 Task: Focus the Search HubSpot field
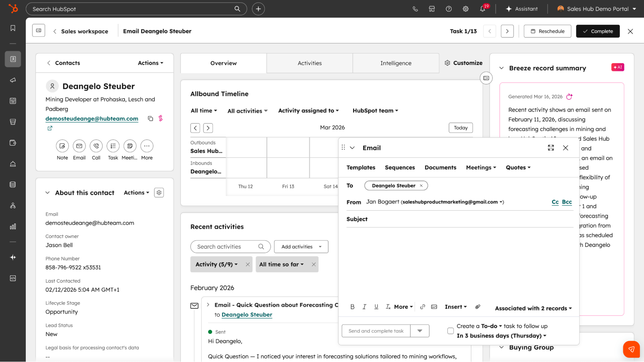click(136, 9)
